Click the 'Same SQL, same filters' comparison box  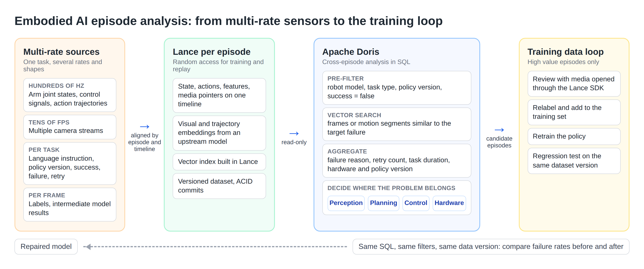[x=491, y=247]
